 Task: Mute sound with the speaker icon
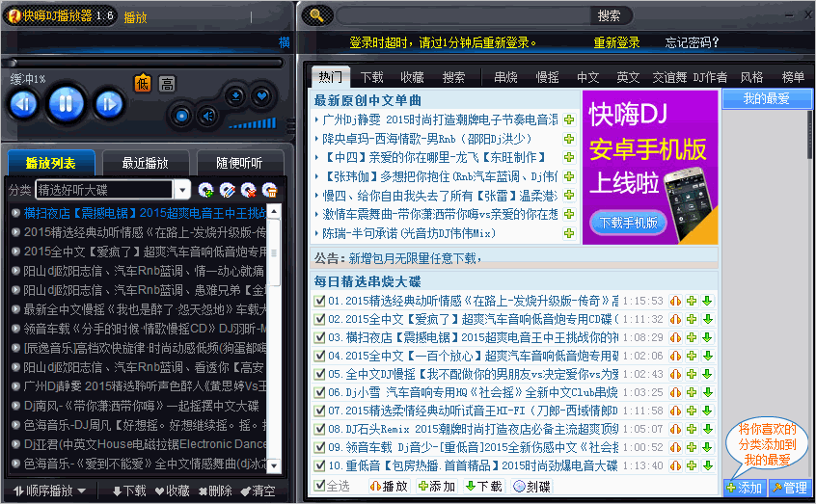point(207,116)
